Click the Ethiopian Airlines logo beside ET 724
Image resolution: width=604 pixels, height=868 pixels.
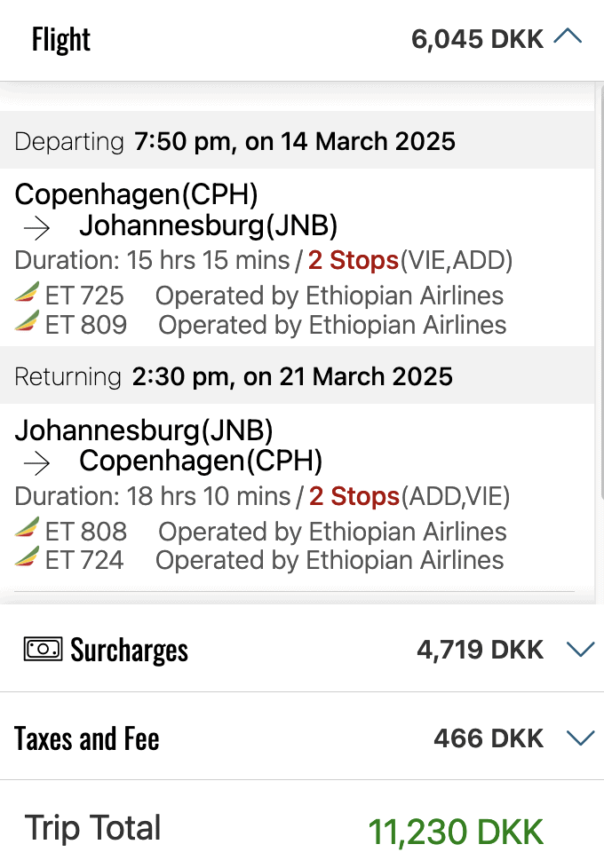28,558
